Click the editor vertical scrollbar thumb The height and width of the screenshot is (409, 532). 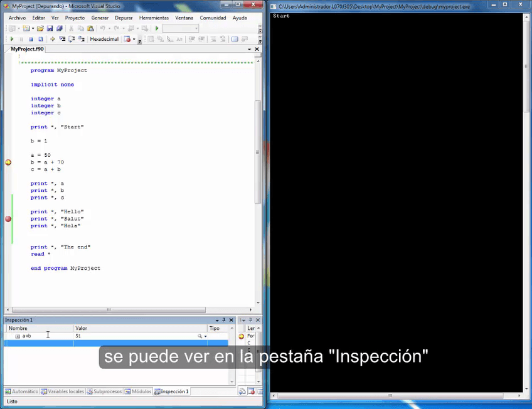click(258, 152)
